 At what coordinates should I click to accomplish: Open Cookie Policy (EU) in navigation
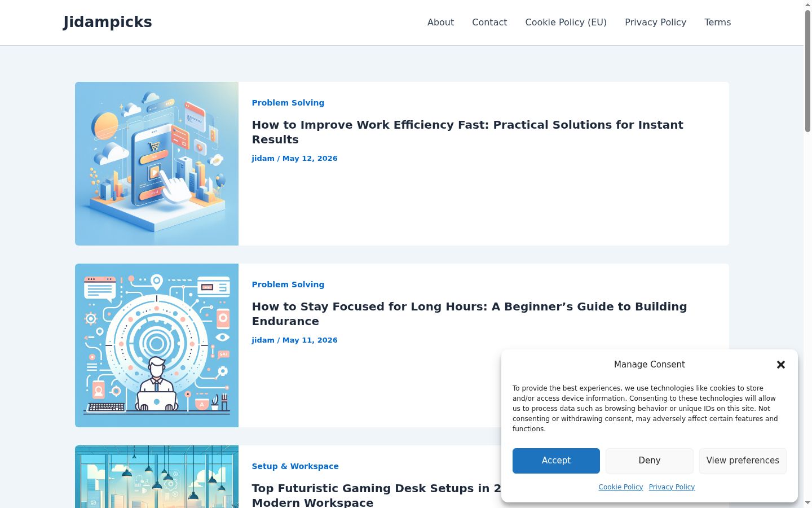point(566,22)
